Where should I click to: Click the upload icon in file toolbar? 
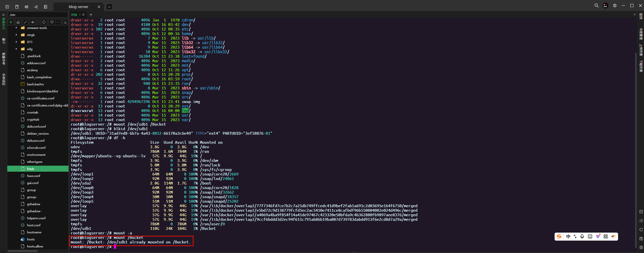[65, 22]
